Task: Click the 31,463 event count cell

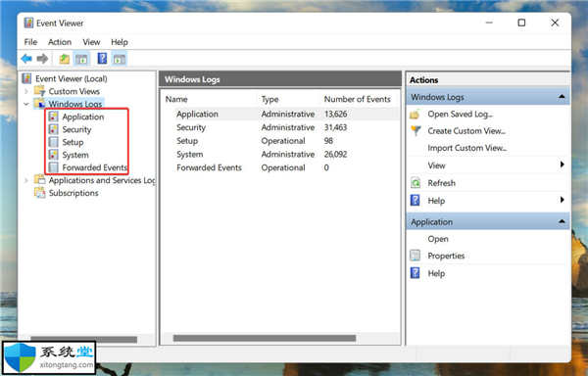Action: [335, 127]
